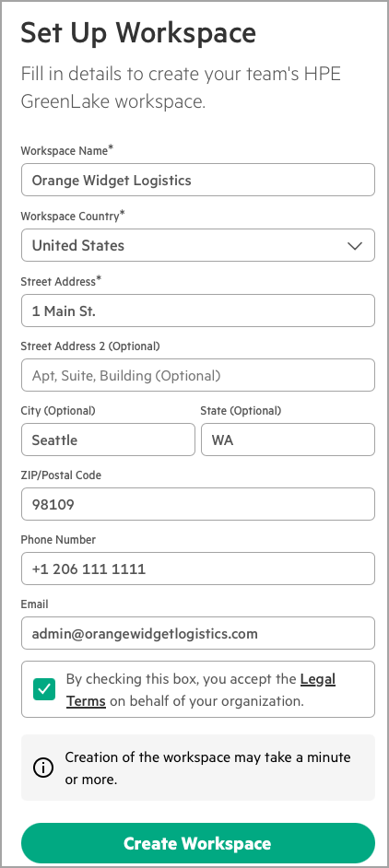Focus the Workspace Name field

[x=198, y=180]
